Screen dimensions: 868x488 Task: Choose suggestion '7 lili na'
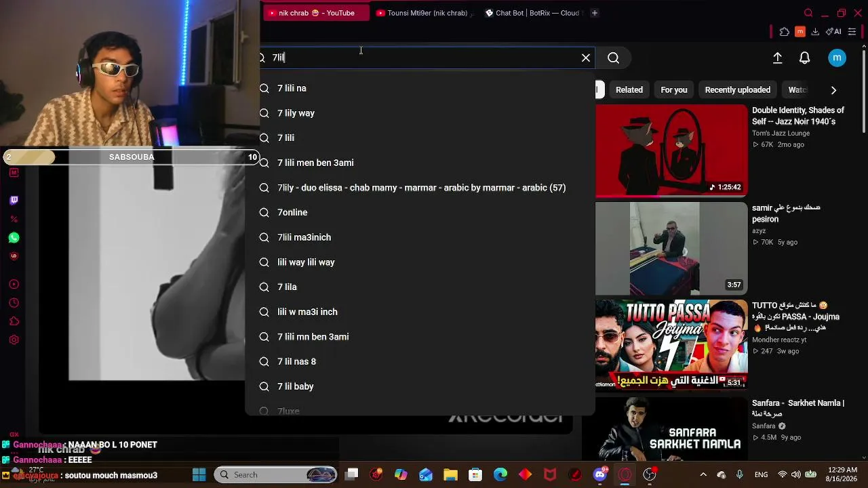pyautogui.click(x=420, y=88)
